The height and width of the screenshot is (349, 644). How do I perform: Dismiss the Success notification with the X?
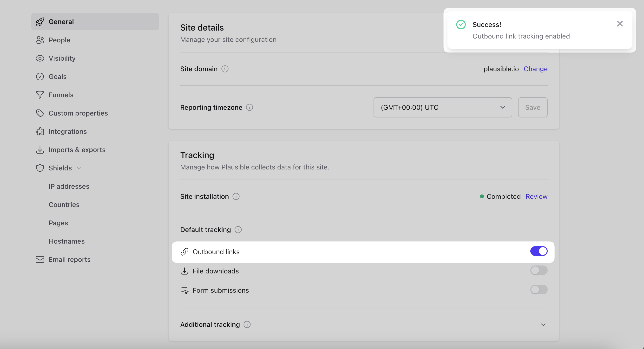tap(620, 24)
